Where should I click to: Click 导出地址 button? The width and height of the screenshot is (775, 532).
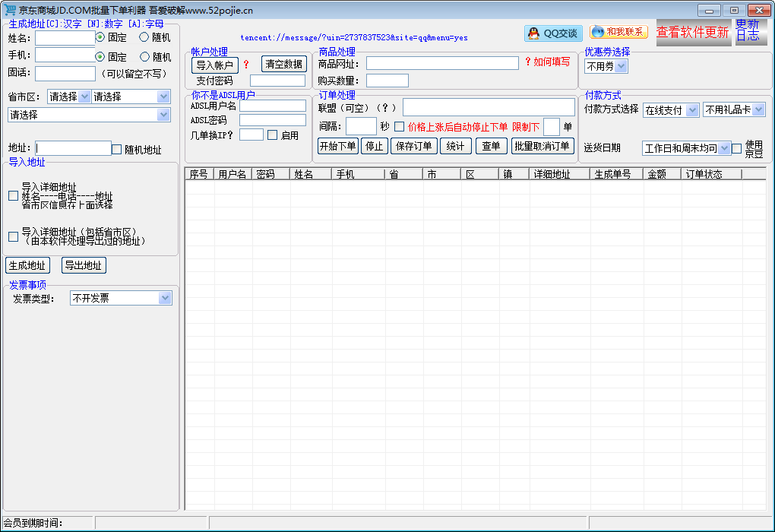pos(84,265)
